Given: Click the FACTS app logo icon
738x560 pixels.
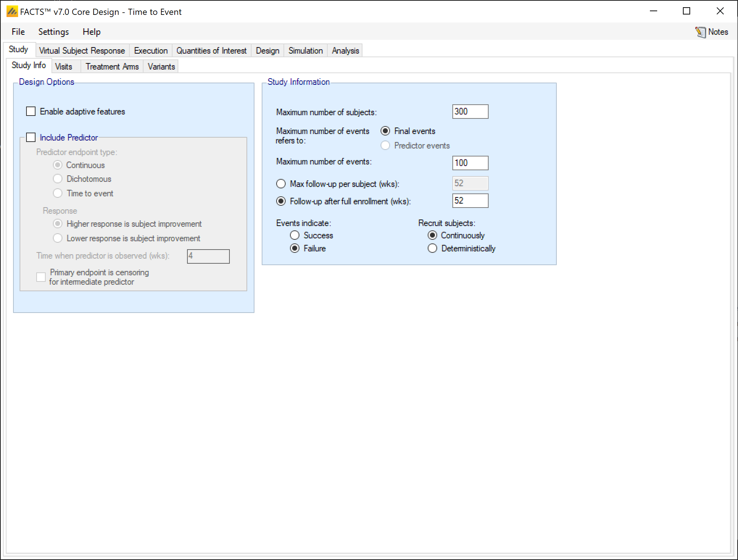Looking at the screenshot, I should 12,12.
